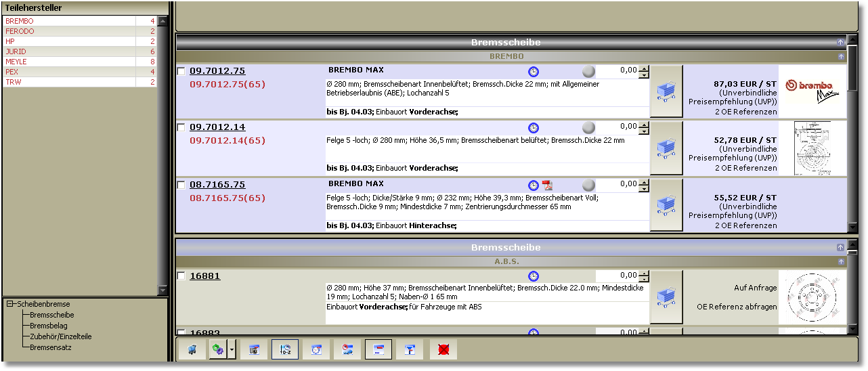Increase quantity for article 08.7165.75

click(644, 182)
